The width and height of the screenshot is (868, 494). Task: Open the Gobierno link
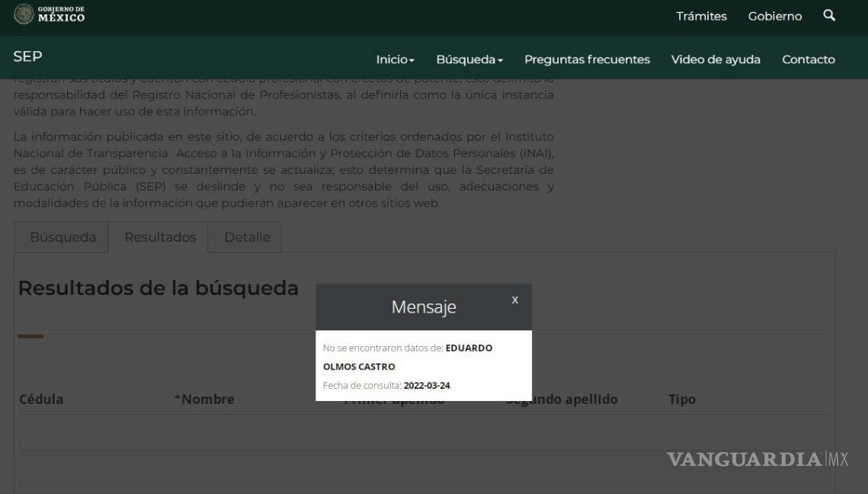tap(774, 16)
